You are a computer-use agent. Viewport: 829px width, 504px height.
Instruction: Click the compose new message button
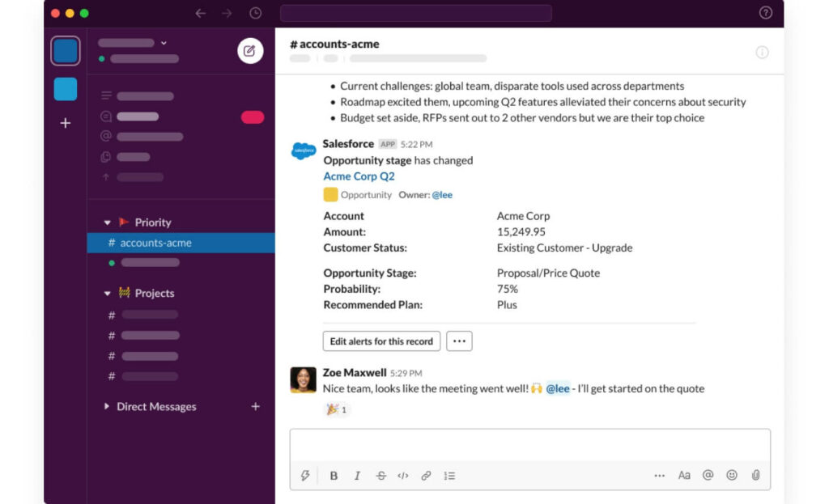pyautogui.click(x=250, y=51)
